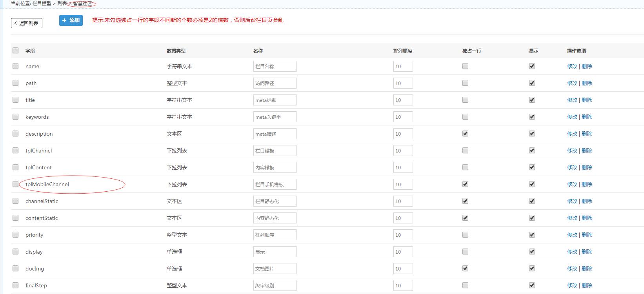
Task: Click the 排列顺序 input for priority row
Action: 403,235
